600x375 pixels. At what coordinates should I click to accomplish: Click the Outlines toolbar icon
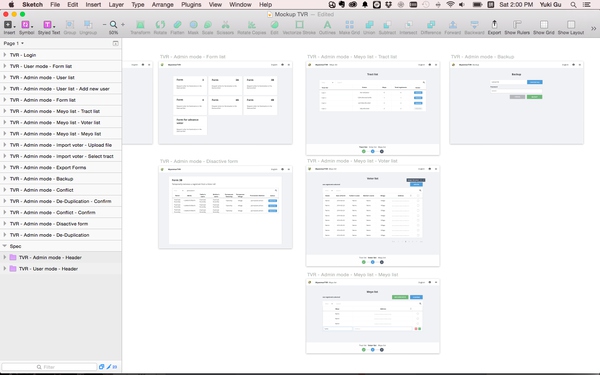(x=327, y=25)
